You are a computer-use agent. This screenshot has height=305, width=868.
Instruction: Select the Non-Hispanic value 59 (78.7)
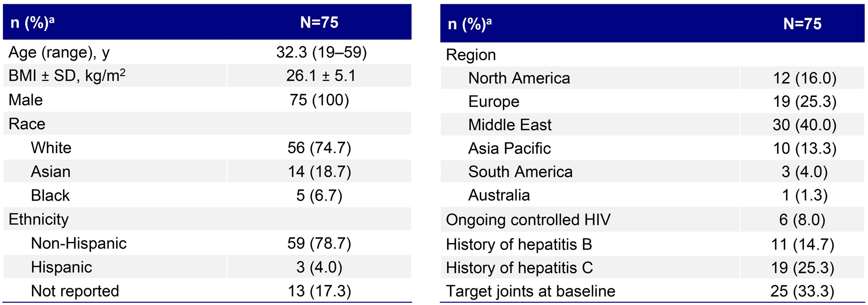[x=319, y=243]
